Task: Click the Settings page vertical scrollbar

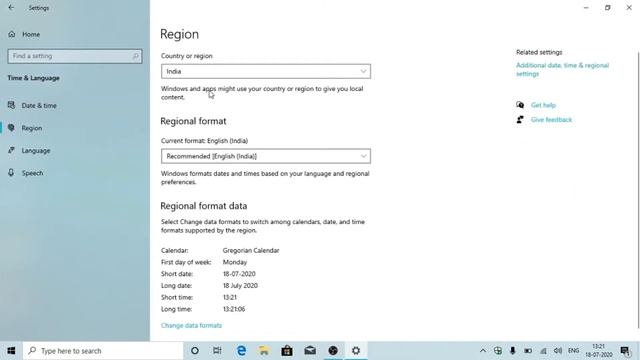Action: pos(638,190)
